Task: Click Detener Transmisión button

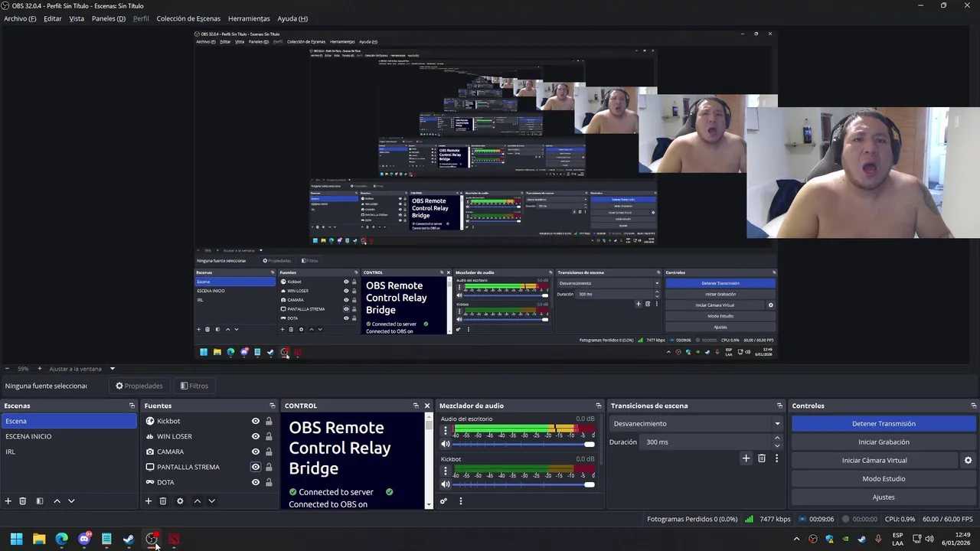Action: pyautogui.click(x=884, y=424)
